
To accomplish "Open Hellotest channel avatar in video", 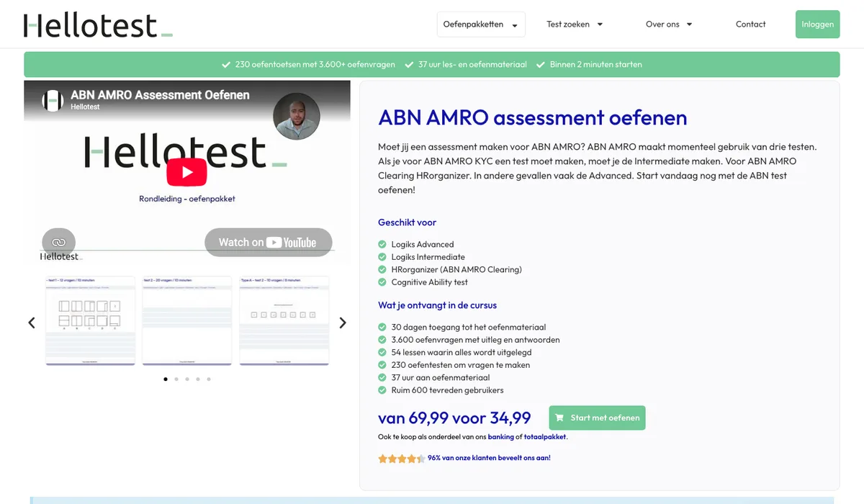I will (x=53, y=101).
